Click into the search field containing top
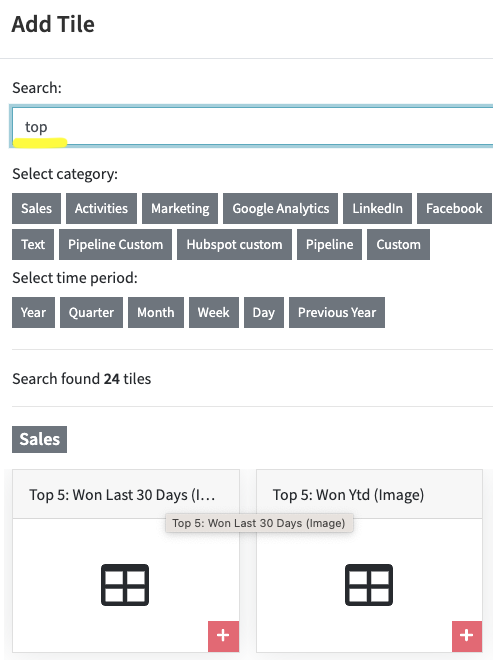 pyautogui.click(x=253, y=126)
